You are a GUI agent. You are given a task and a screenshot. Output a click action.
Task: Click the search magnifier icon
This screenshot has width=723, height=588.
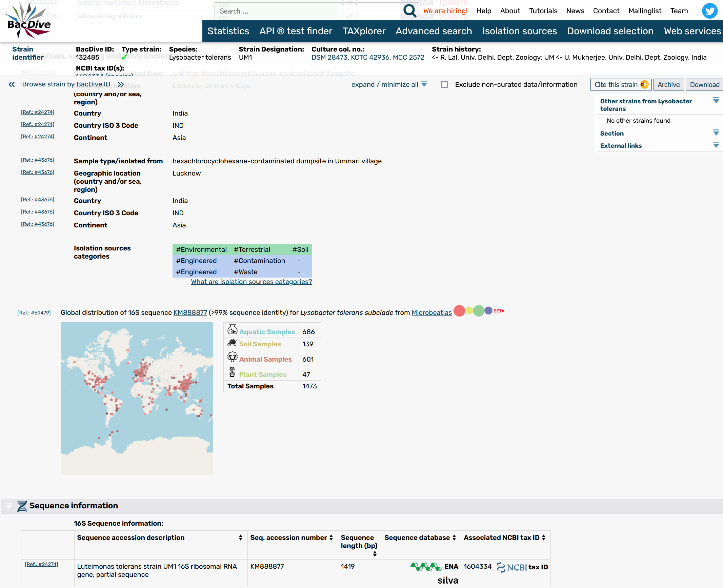[410, 11]
